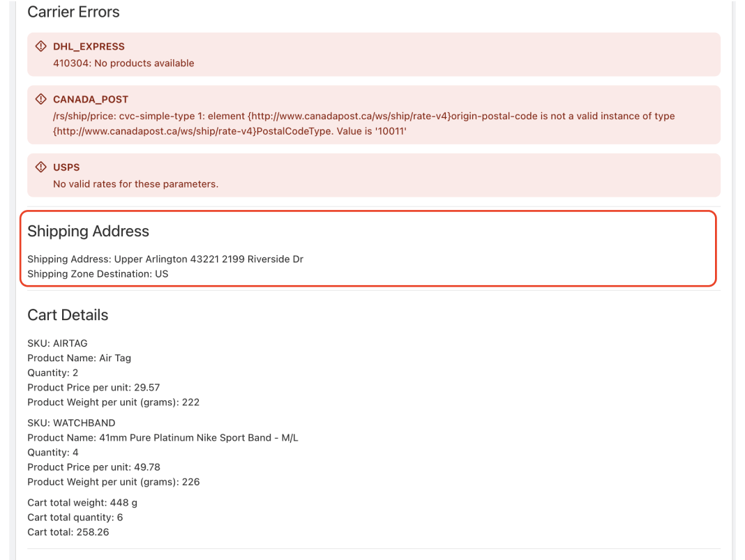Click the Upper Arlington shipping address line
Image resolution: width=745 pixels, height=560 pixels.
pos(165,259)
